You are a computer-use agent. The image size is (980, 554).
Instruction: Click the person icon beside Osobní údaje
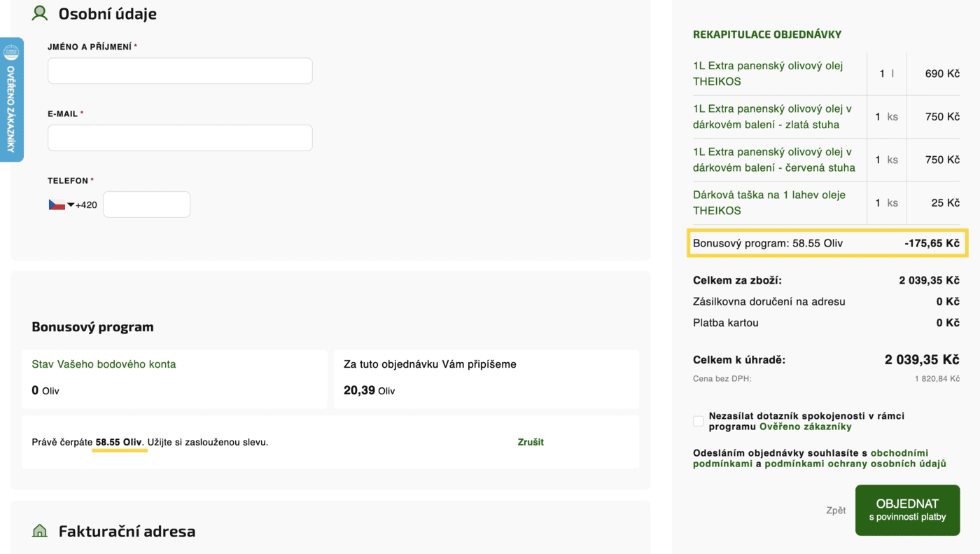pos(40,13)
